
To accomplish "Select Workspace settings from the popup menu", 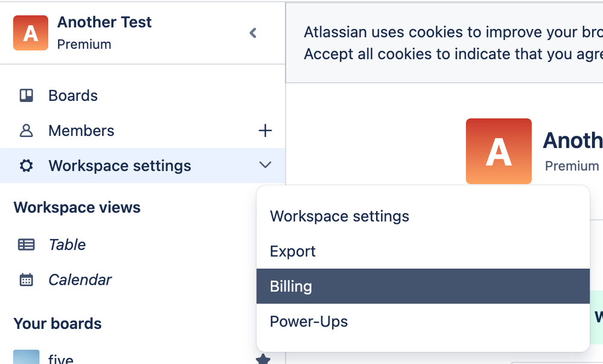I will (x=339, y=216).
